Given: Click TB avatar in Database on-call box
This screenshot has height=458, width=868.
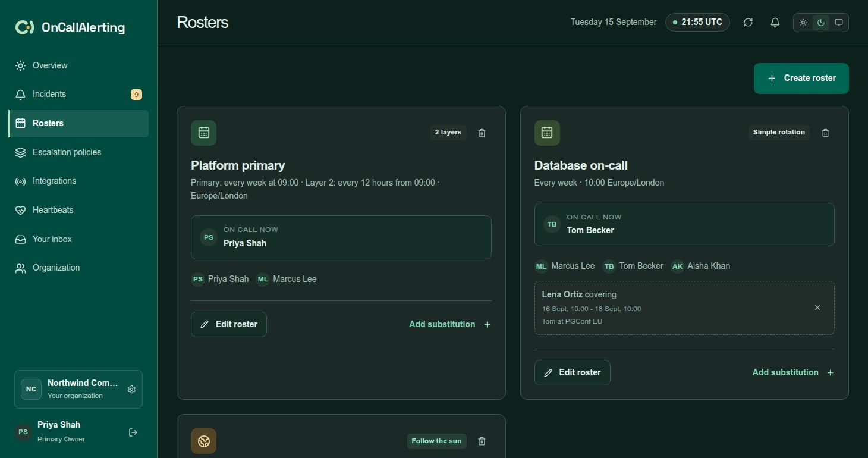Looking at the screenshot, I should click(x=552, y=225).
